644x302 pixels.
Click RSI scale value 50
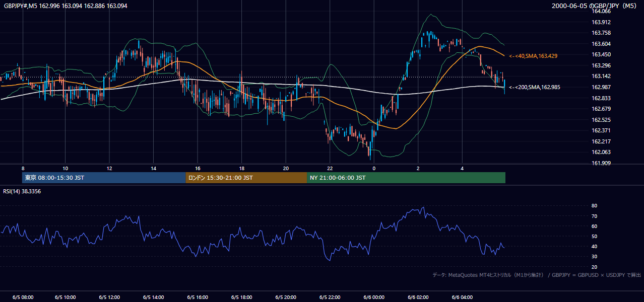tap(594, 236)
